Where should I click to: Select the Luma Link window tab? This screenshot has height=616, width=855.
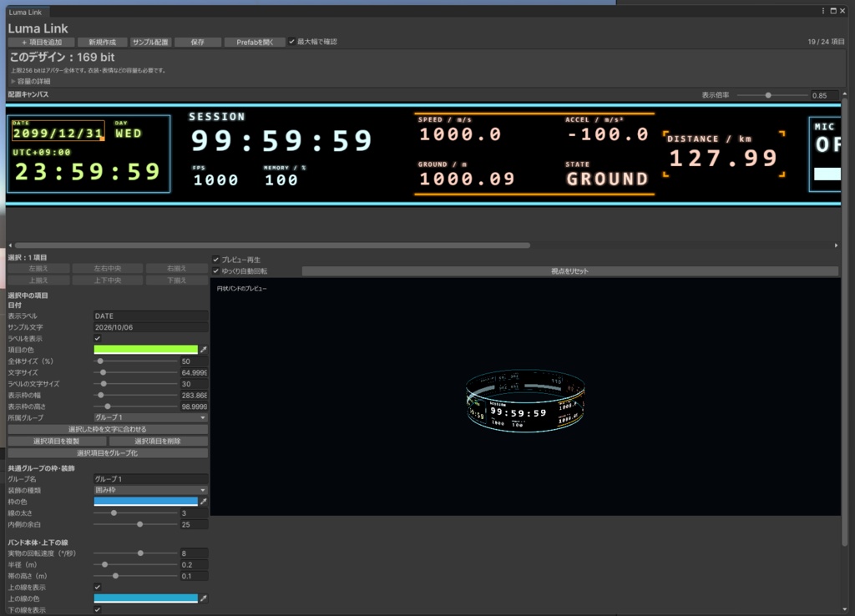pyautogui.click(x=26, y=12)
